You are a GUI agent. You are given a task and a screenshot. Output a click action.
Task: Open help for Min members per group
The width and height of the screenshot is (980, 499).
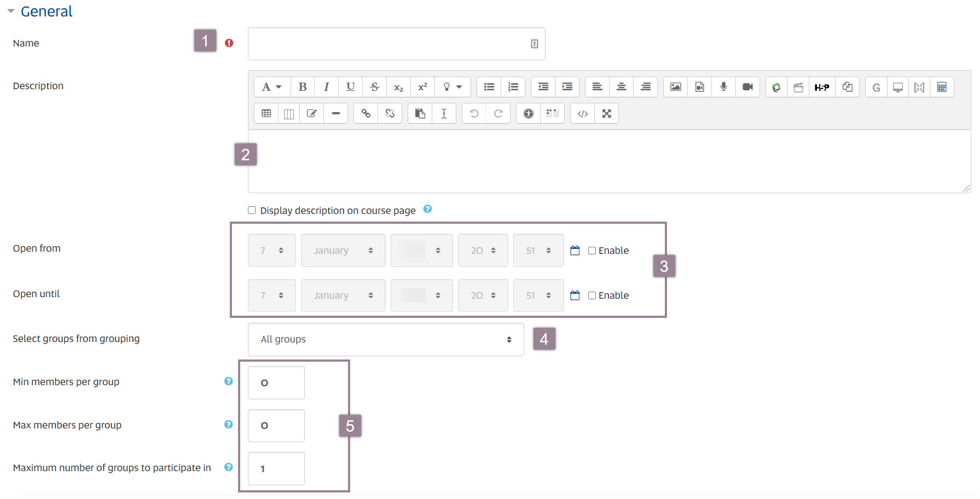228,381
